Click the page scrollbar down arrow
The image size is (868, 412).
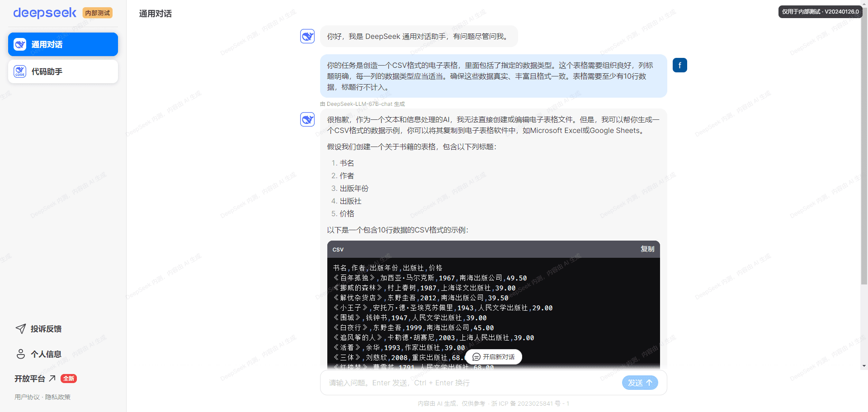tap(864, 366)
